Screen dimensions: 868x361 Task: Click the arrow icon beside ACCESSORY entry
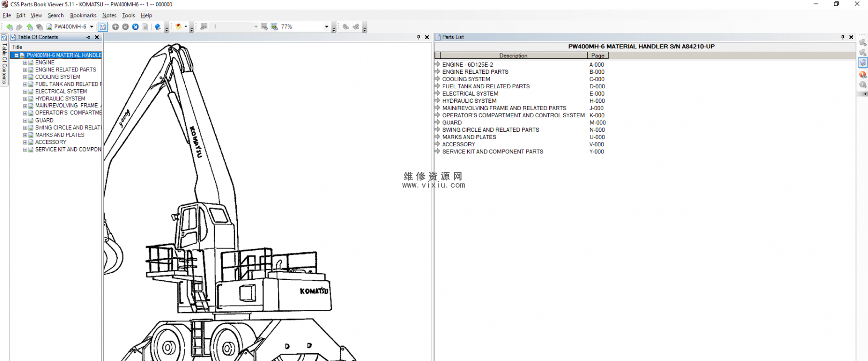[x=437, y=144]
